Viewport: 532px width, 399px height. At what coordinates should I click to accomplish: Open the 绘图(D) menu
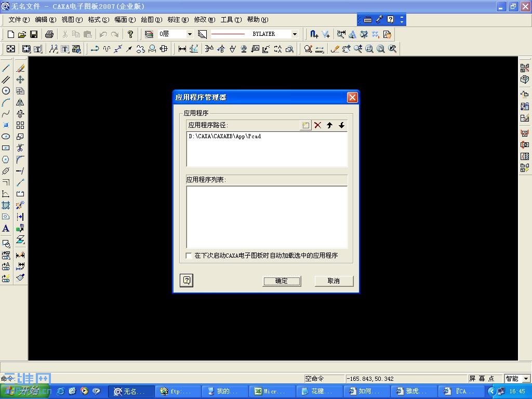[x=151, y=20]
